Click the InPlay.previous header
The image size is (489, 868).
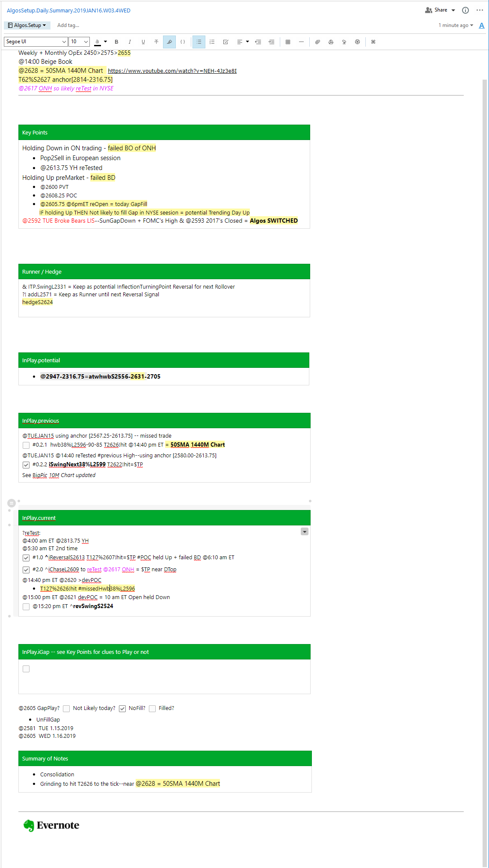tap(164, 421)
